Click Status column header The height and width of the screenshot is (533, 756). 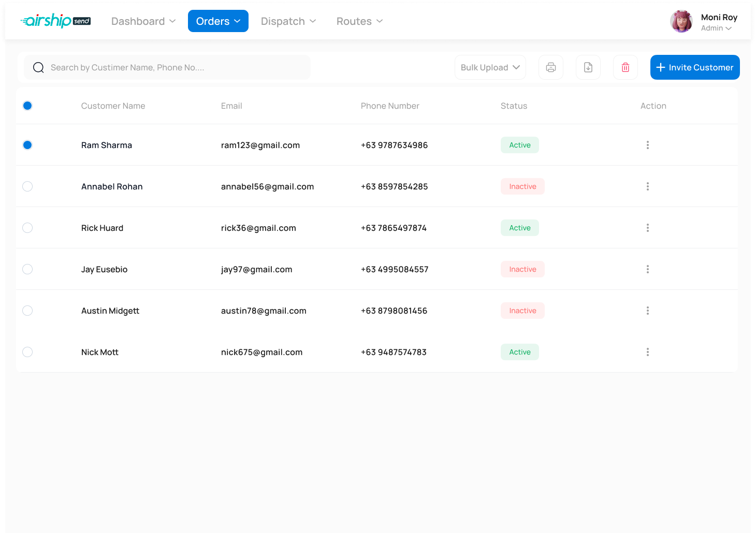(x=514, y=106)
